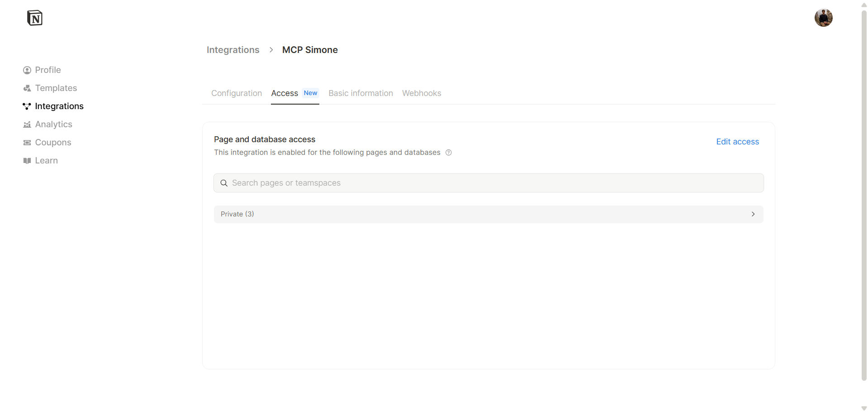The width and height of the screenshot is (868, 412).
Task: Open the Learn sidebar item
Action: pyautogui.click(x=41, y=161)
